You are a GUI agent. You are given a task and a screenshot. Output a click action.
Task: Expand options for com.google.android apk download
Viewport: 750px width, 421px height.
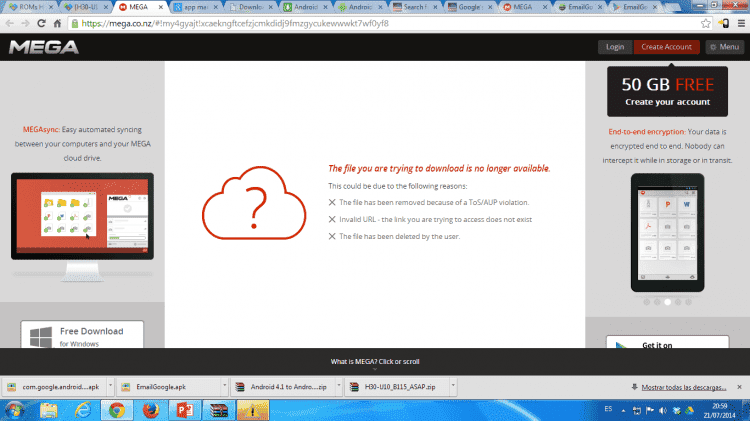coord(110,386)
